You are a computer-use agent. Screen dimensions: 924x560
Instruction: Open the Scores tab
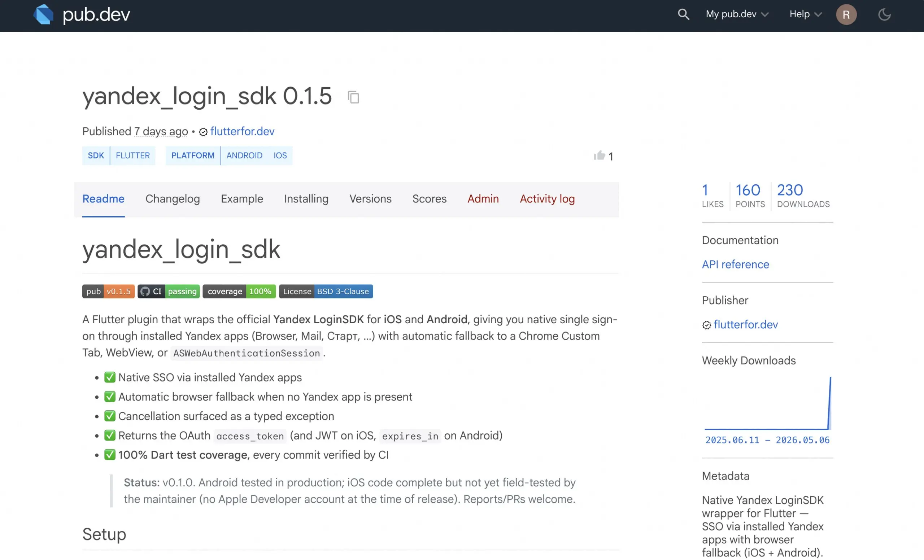pos(430,199)
